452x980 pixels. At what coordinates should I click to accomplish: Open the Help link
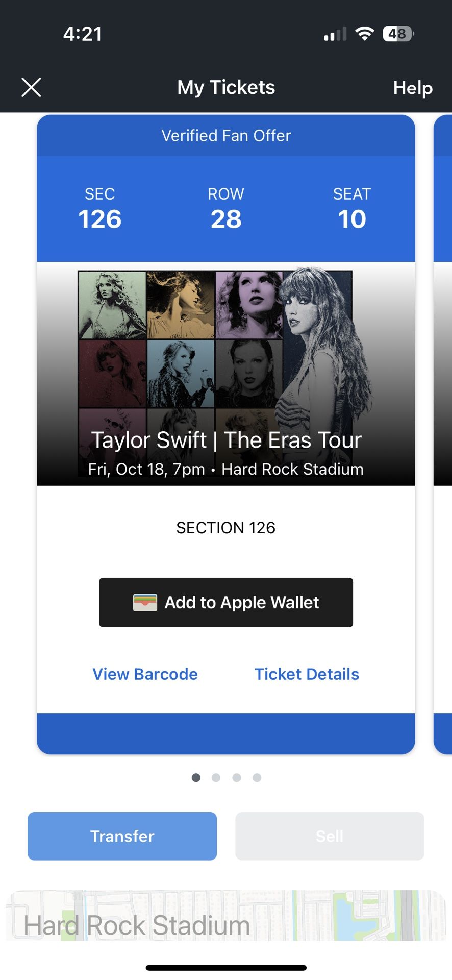coord(412,88)
